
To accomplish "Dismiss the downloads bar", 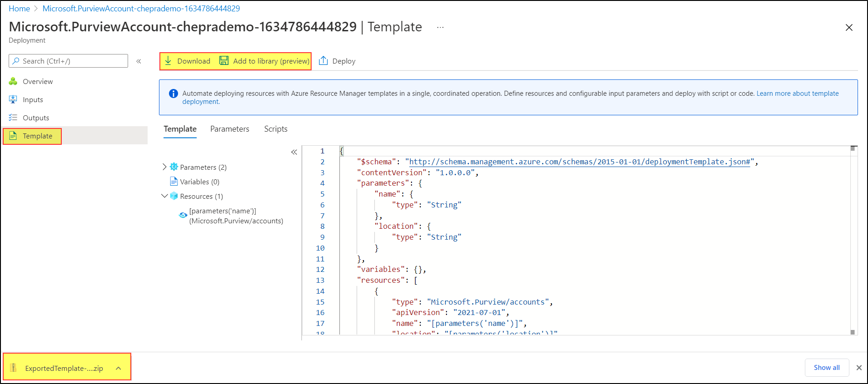I will click(x=859, y=368).
